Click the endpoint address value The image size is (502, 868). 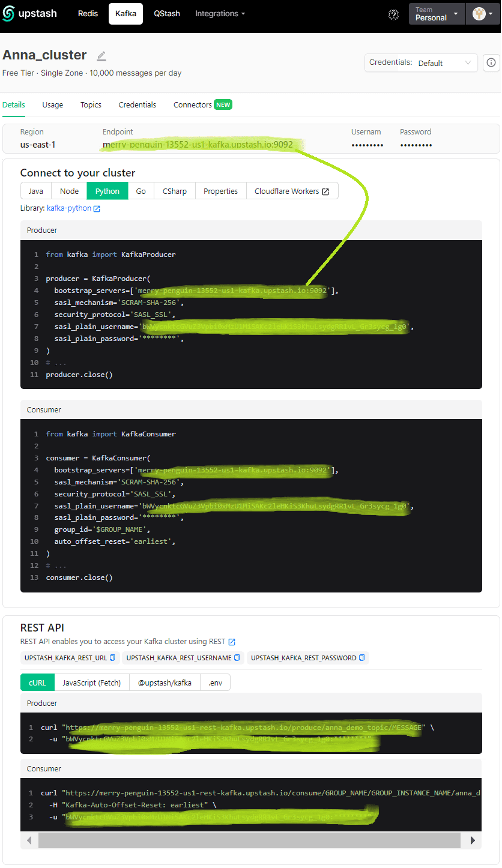(198, 145)
